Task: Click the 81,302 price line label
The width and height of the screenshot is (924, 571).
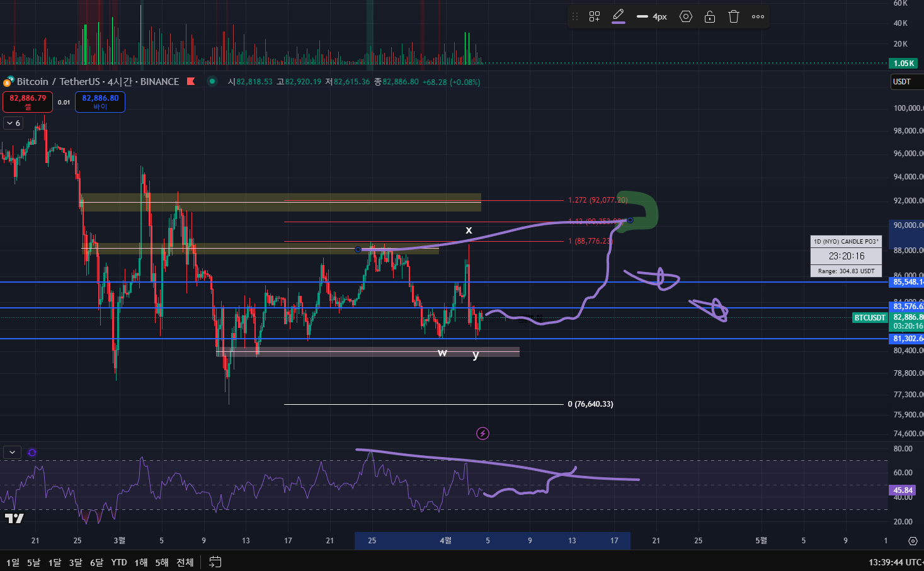Action: (906, 339)
